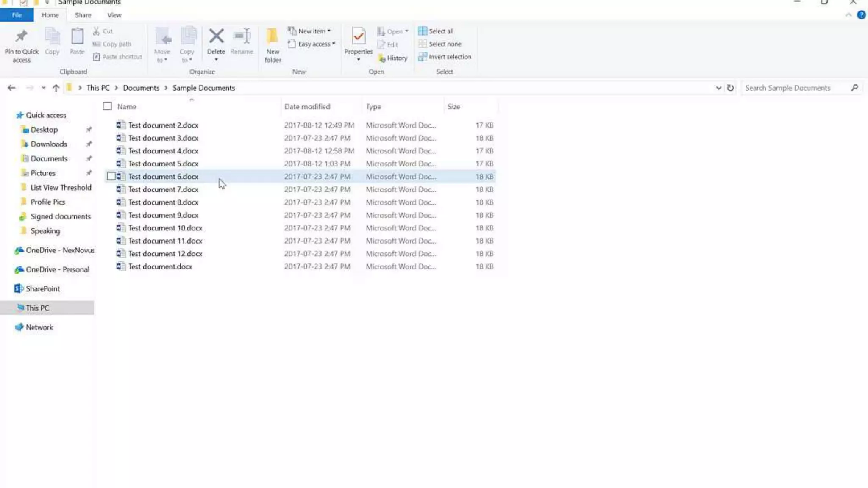Image resolution: width=868 pixels, height=488 pixels.
Task: Open Properties from the ribbon
Action: click(359, 36)
